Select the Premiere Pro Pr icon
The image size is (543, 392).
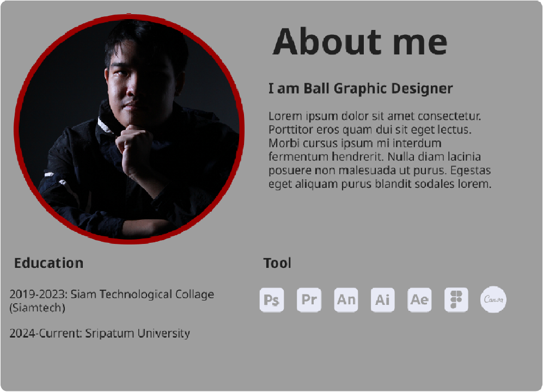pos(309,300)
